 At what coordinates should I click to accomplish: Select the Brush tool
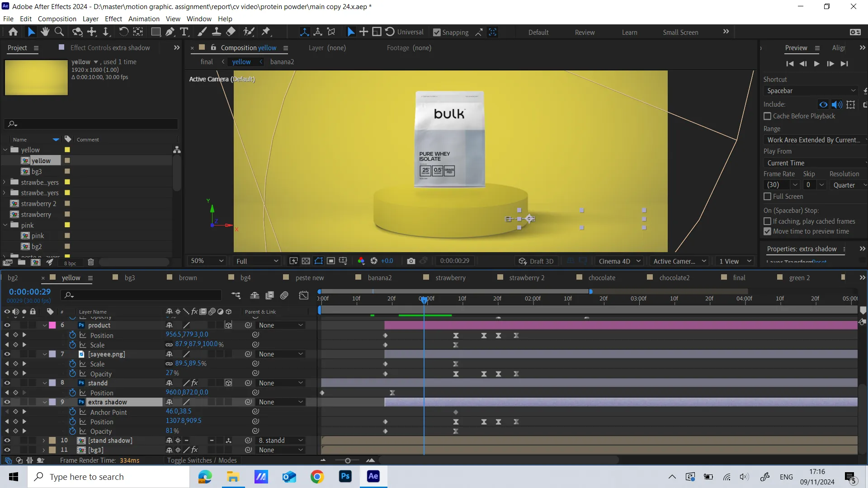coord(202,32)
